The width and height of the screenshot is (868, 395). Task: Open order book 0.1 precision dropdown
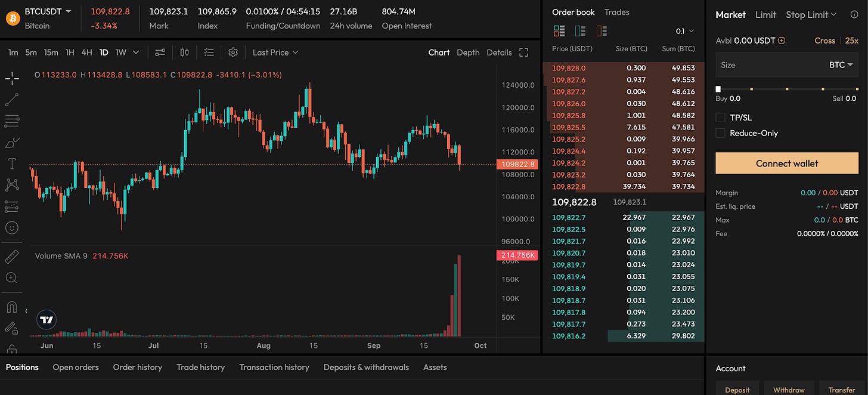coord(685,30)
